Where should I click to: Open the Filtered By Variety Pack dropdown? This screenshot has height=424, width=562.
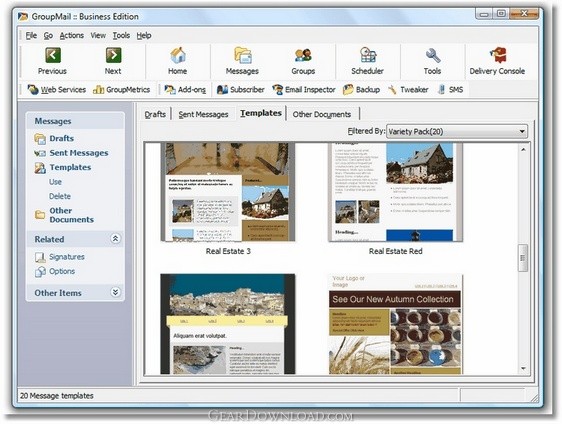pos(457,132)
